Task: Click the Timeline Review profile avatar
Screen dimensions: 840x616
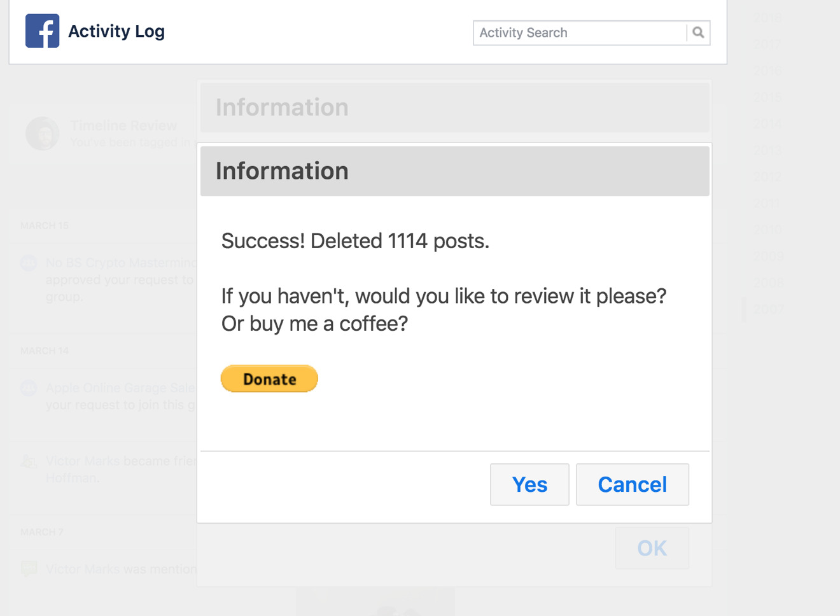Action: [x=43, y=134]
